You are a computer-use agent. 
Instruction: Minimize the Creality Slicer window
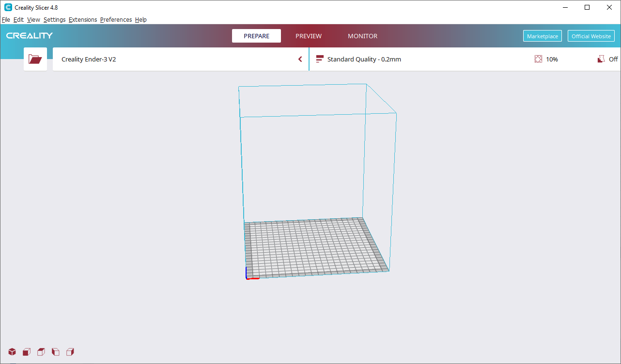click(565, 7)
